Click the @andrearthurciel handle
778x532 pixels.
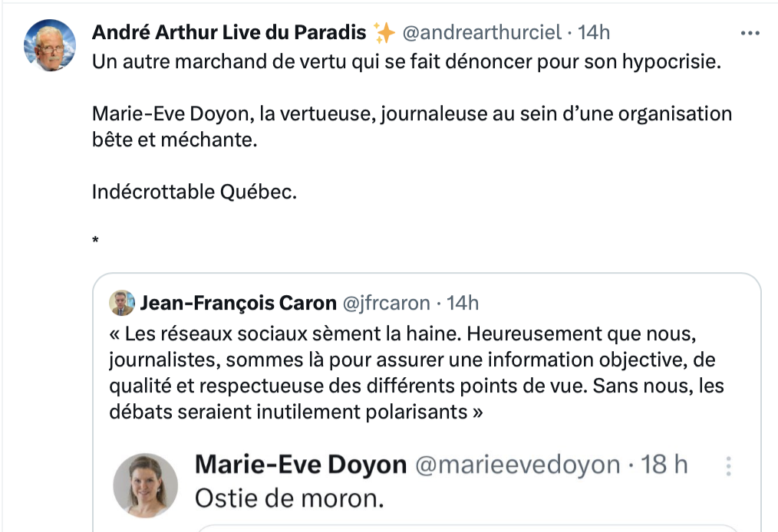[x=482, y=33]
